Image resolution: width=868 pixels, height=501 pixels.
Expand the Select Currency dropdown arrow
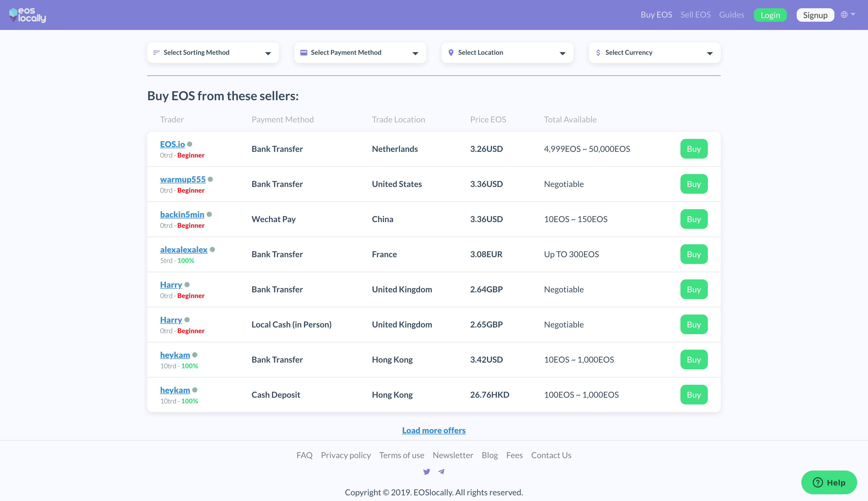[x=710, y=53]
